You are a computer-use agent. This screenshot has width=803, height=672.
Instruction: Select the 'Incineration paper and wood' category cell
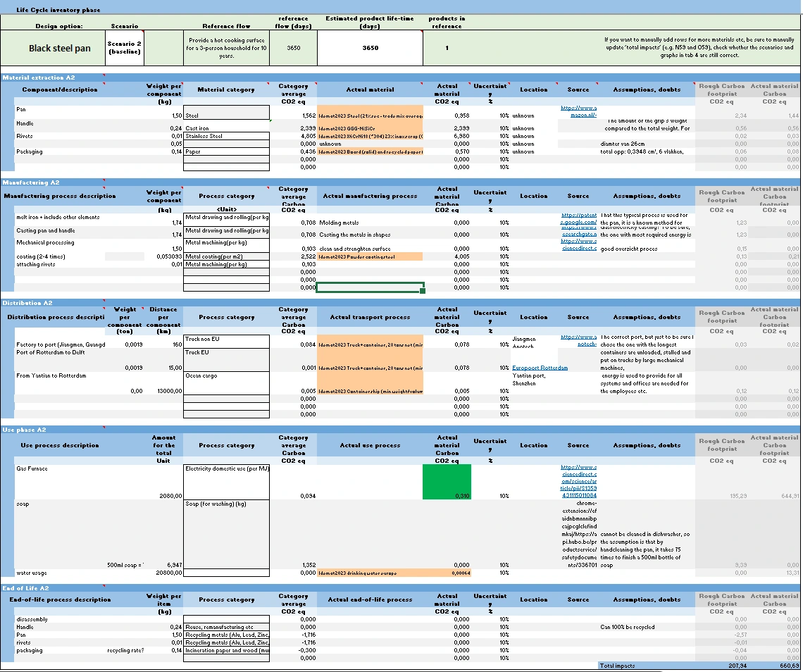(x=226, y=650)
